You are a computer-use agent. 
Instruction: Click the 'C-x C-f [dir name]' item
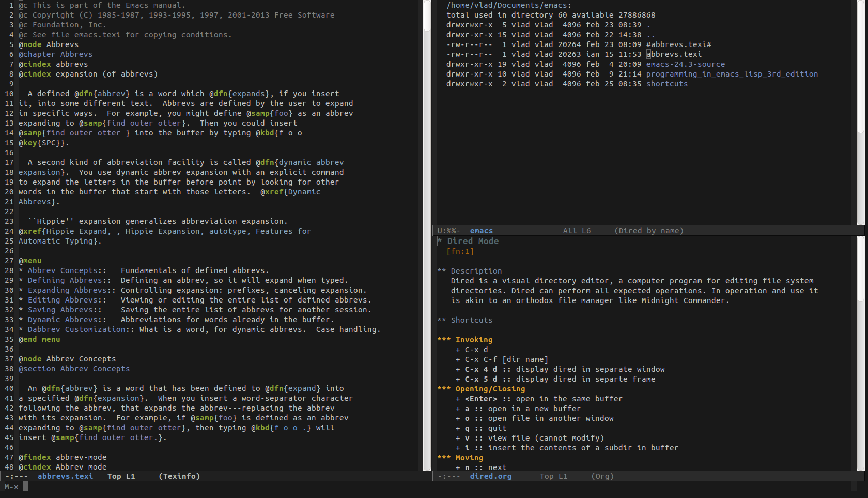click(502, 359)
